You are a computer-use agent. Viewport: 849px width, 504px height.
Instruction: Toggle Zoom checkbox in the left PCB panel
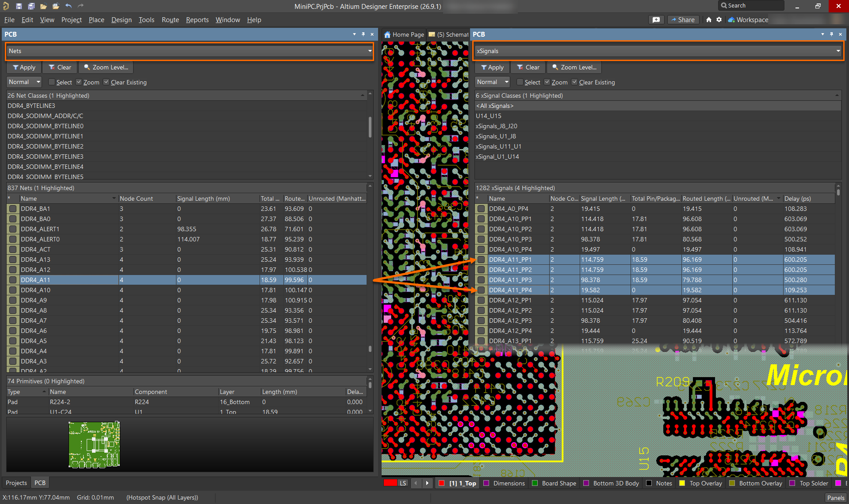(79, 82)
